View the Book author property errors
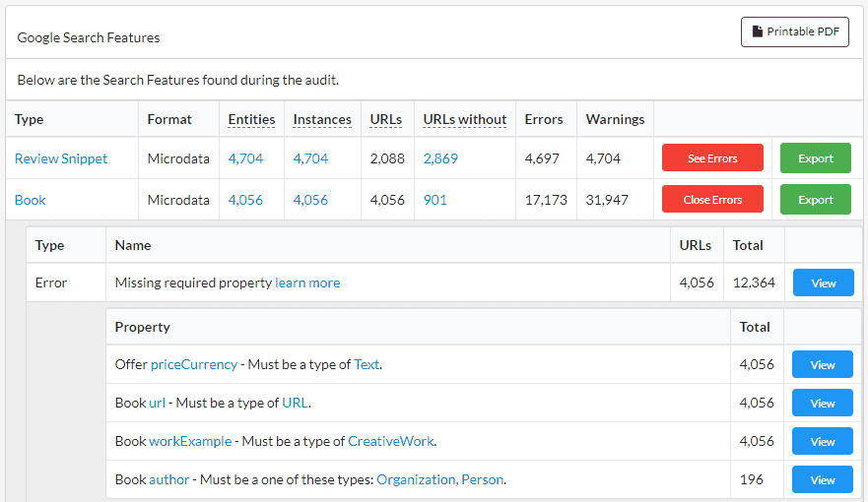 tap(822, 480)
